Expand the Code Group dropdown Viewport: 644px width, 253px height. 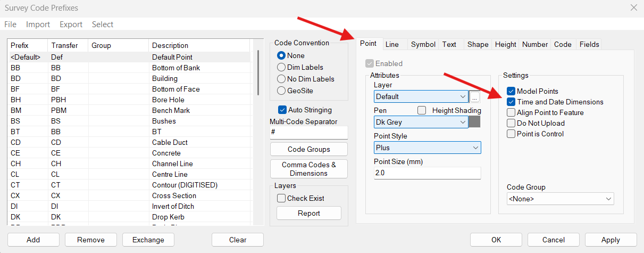[x=561, y=199]
